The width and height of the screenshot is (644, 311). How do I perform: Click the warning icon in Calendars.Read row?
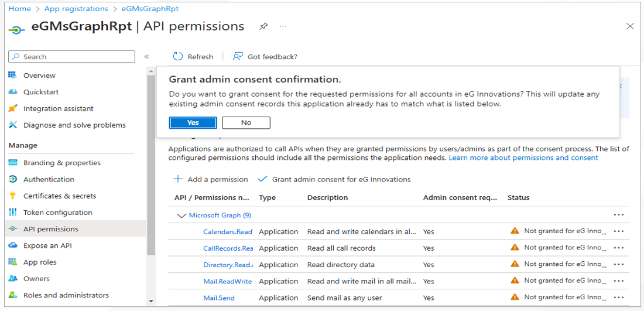pos(515,231)
